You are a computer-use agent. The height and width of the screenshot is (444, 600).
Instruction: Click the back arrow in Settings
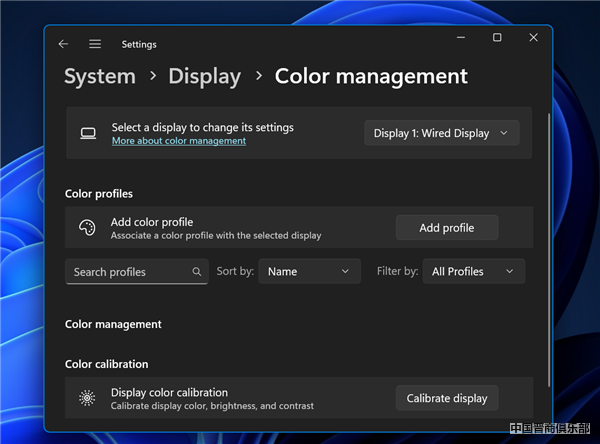pyautogui.click(x=63, y=44)
